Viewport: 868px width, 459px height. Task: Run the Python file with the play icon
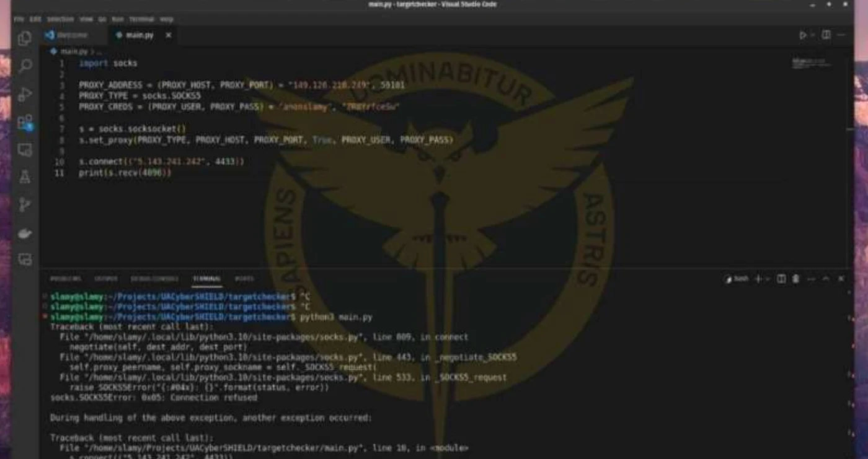click(x=802, y=35)
